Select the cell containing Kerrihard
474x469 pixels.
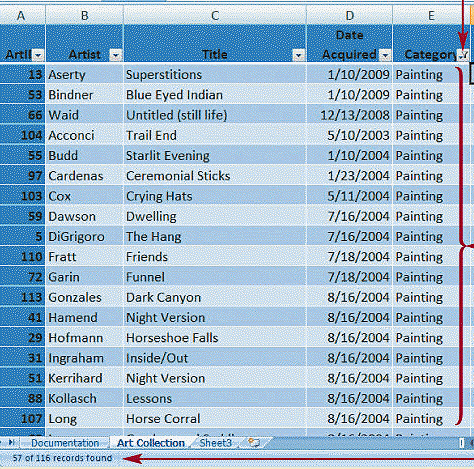(x=84, y=378)
